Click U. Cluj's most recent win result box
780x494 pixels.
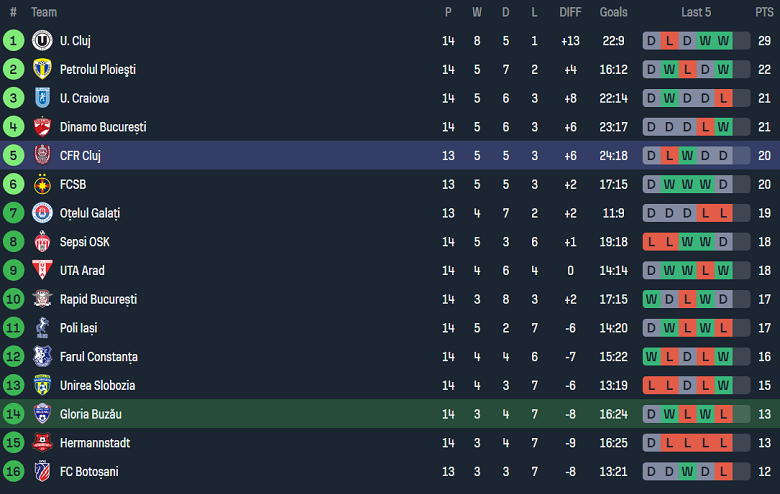723,41
